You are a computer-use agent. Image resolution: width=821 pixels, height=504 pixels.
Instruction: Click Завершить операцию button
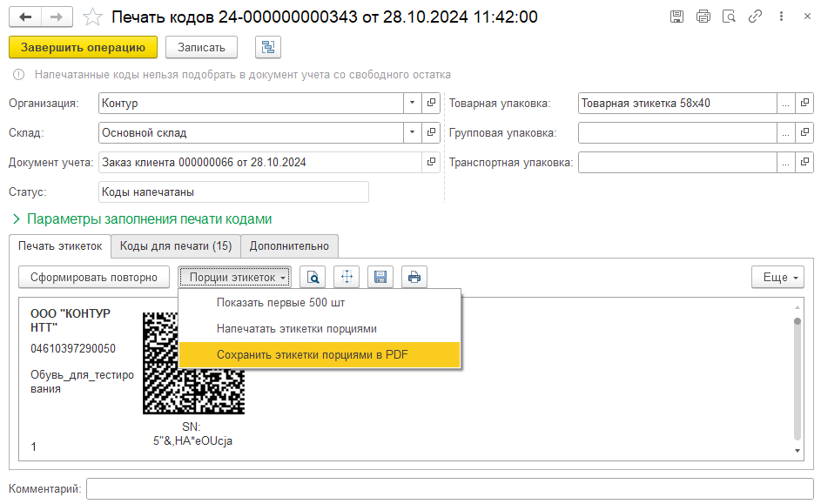(x=84, y=47)
